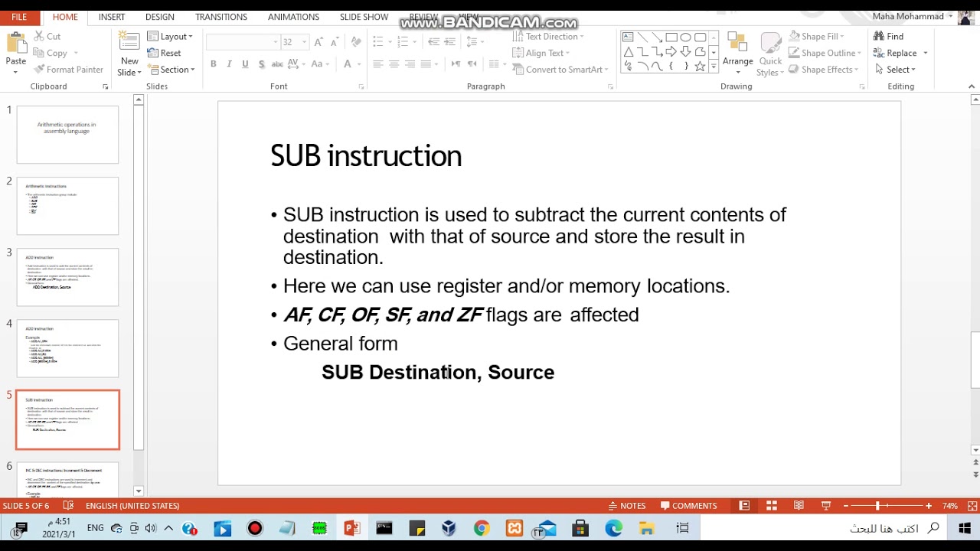Screen dimensions: 980x551
Task: Open the Shape Fill dropdown
Action: (x=816, y=36)
